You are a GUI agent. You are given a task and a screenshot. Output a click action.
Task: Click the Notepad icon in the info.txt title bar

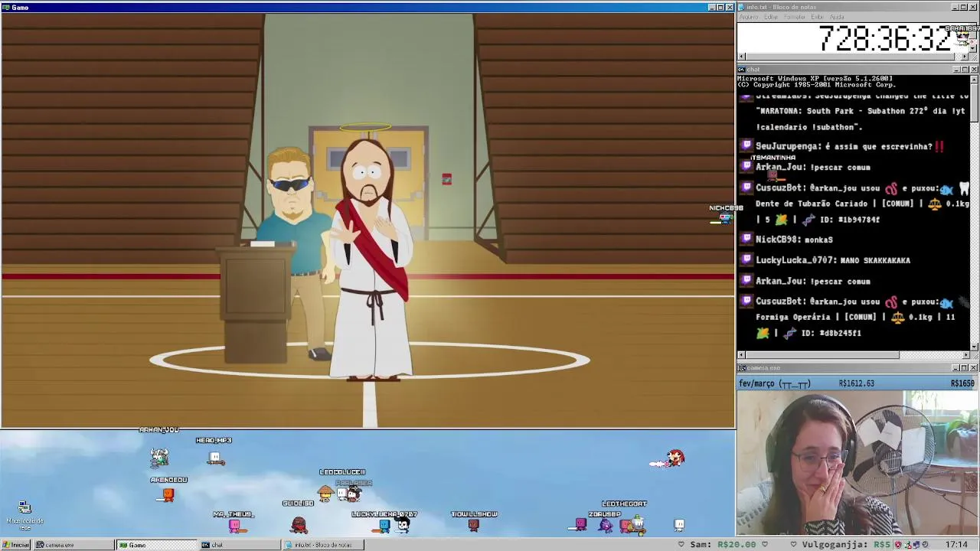742,7
